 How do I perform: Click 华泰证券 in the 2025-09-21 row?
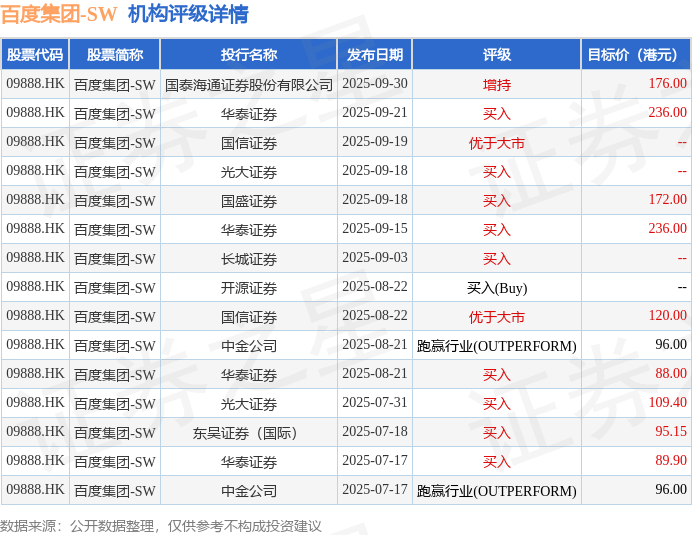[249, 114]
